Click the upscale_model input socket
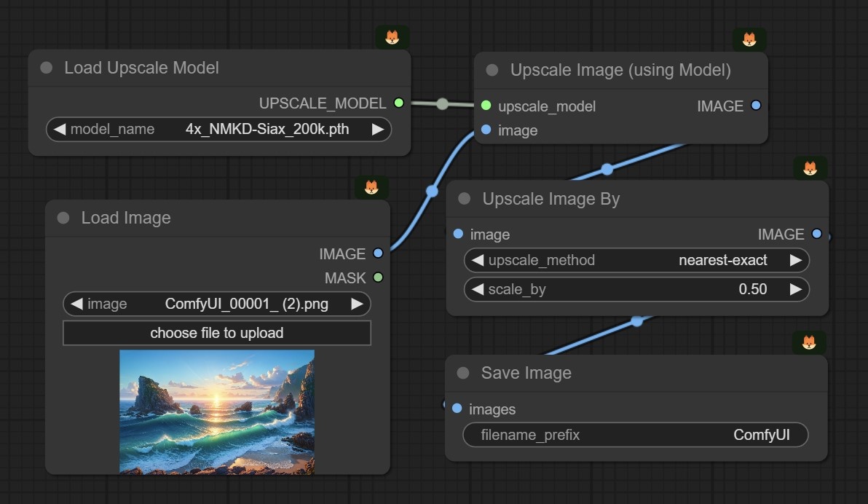The image size is (868, 504). 486,105
